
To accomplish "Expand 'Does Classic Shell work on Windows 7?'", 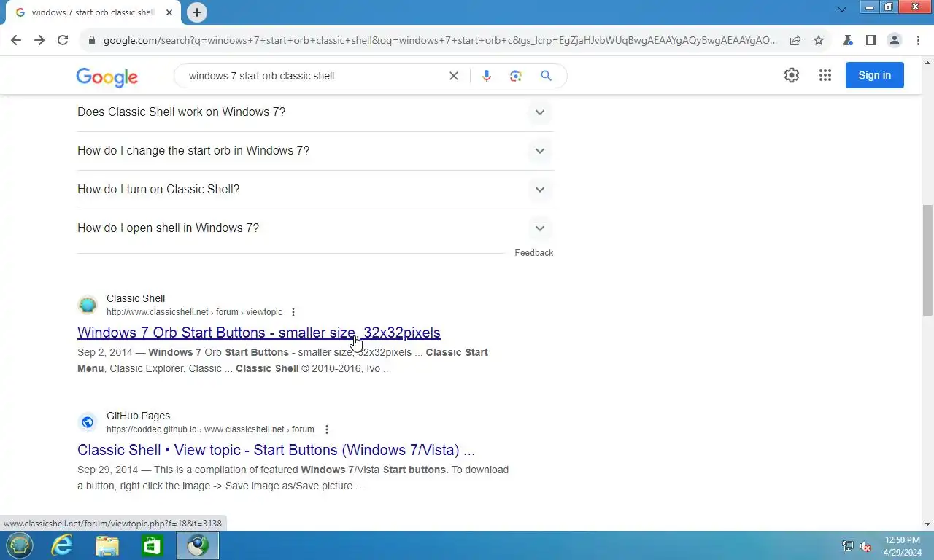I will pyautogui.click(x=315, y=112).
